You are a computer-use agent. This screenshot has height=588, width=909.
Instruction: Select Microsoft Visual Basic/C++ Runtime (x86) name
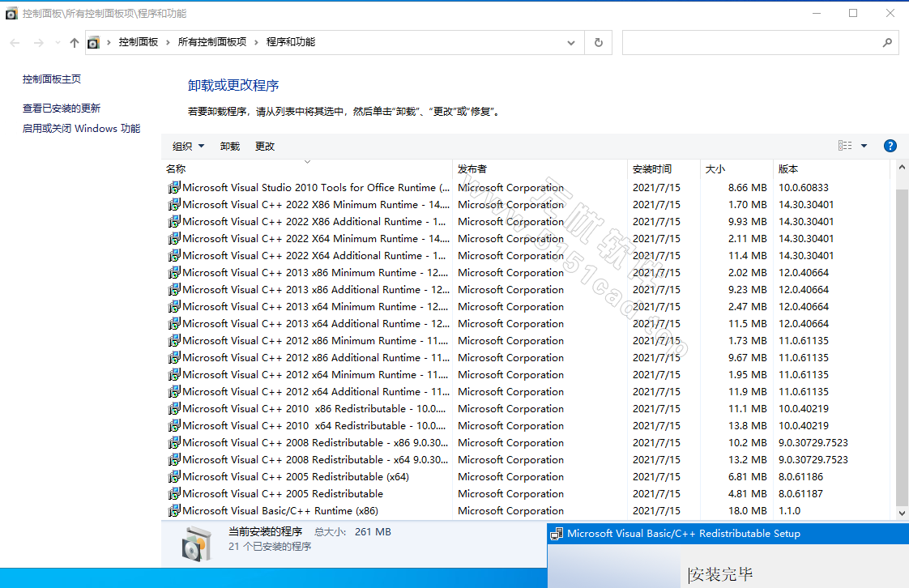point(280,510)
